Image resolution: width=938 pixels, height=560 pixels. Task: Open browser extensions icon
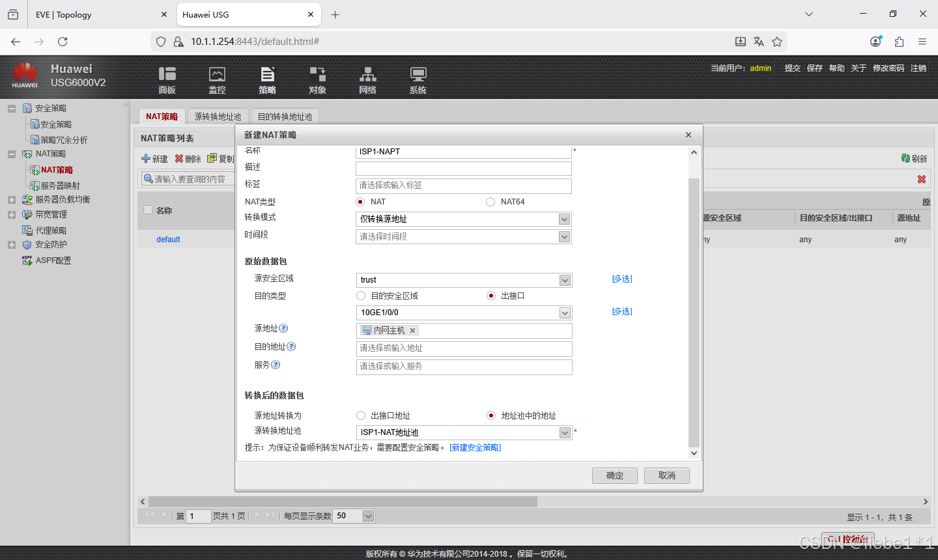pos(899,42)
